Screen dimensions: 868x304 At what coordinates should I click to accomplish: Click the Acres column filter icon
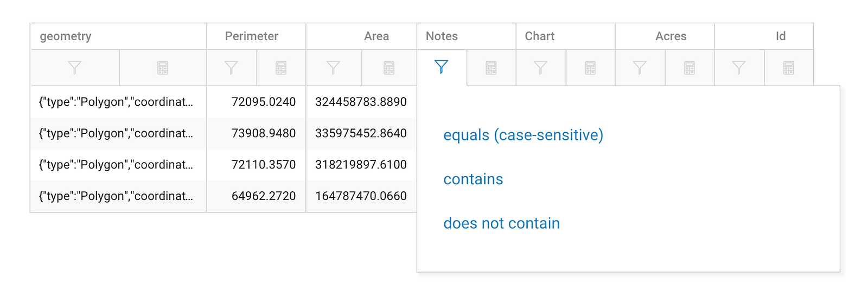pos(640,68)
